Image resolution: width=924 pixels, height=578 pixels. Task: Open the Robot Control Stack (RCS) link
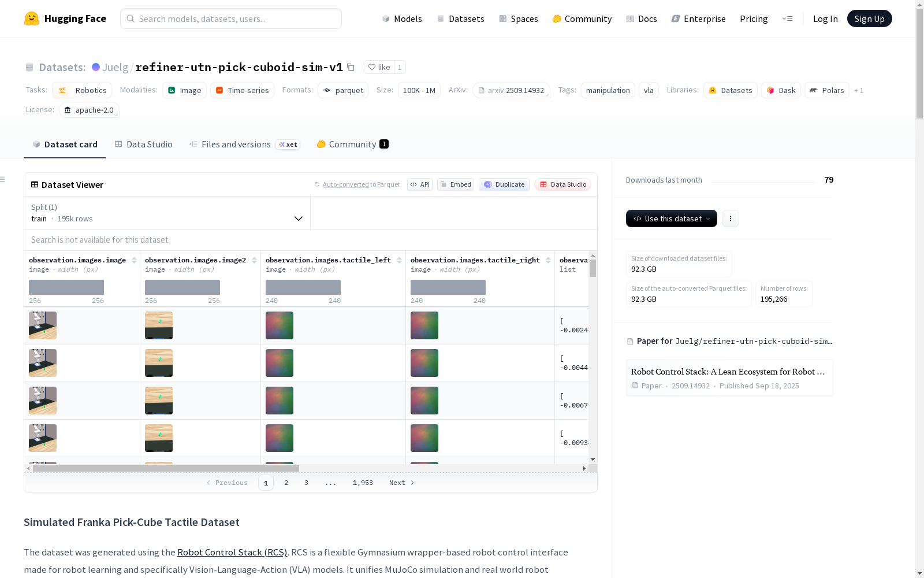click(232, 553)
